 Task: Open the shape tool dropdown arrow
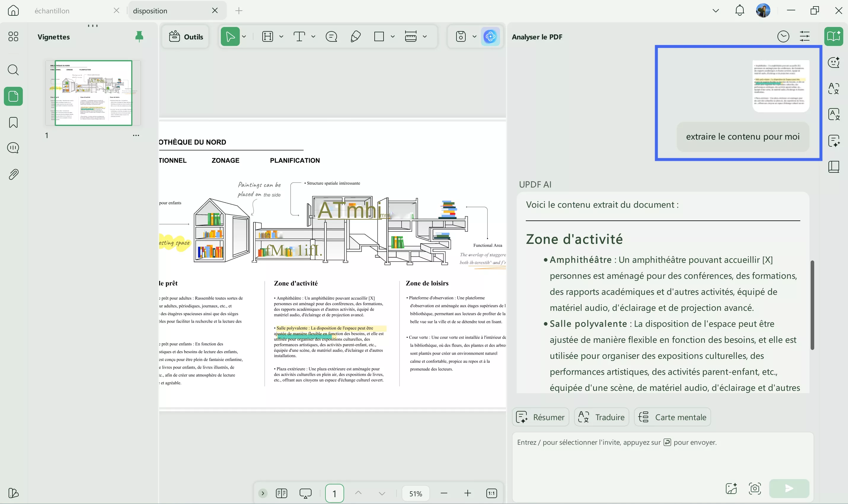click(x=392, y=36)
